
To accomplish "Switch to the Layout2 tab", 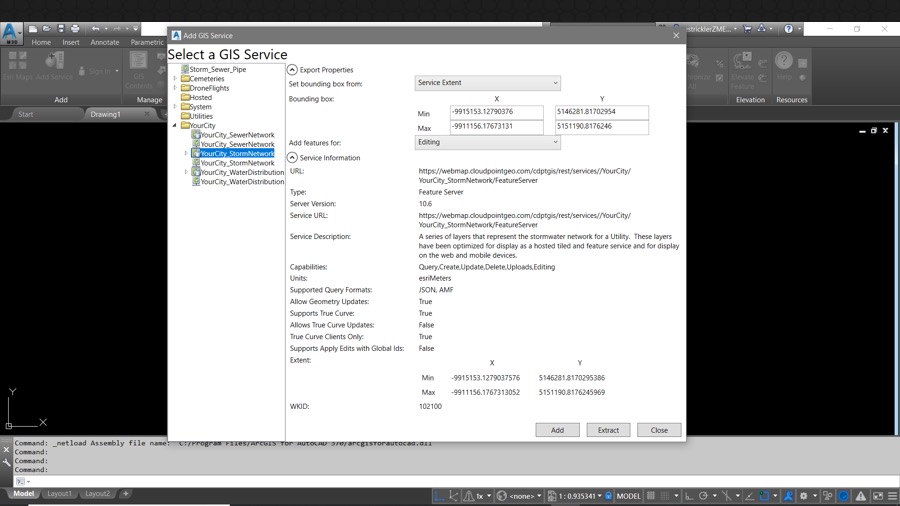I will coord(97,493).
